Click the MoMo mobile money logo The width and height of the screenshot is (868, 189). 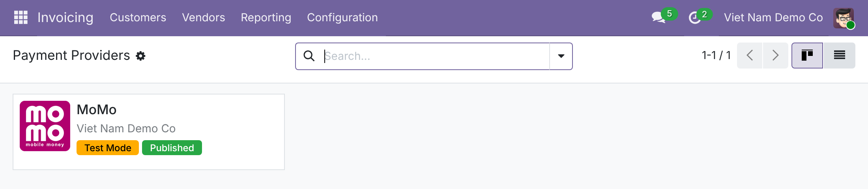[x=45, y=126]
